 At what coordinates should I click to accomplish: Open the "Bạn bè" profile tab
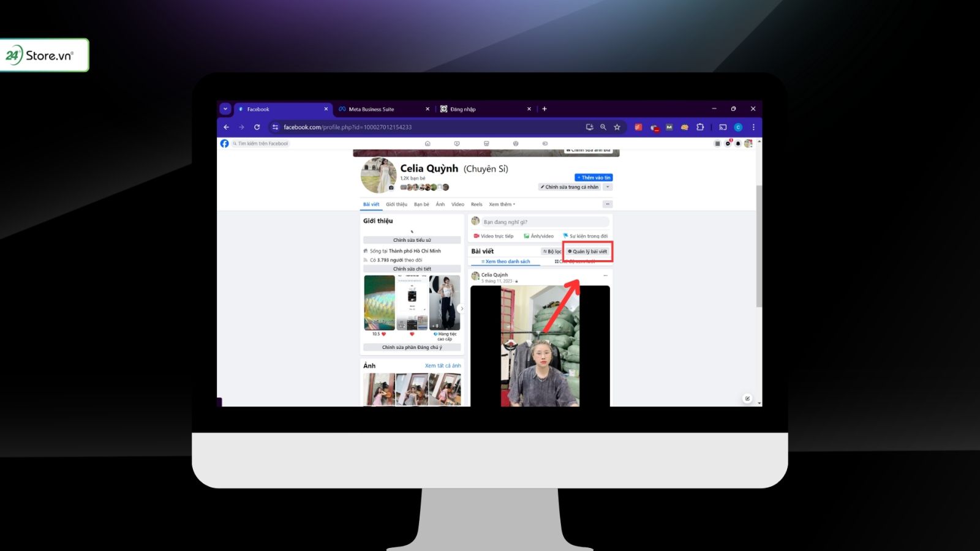click(x=421, y=204)
